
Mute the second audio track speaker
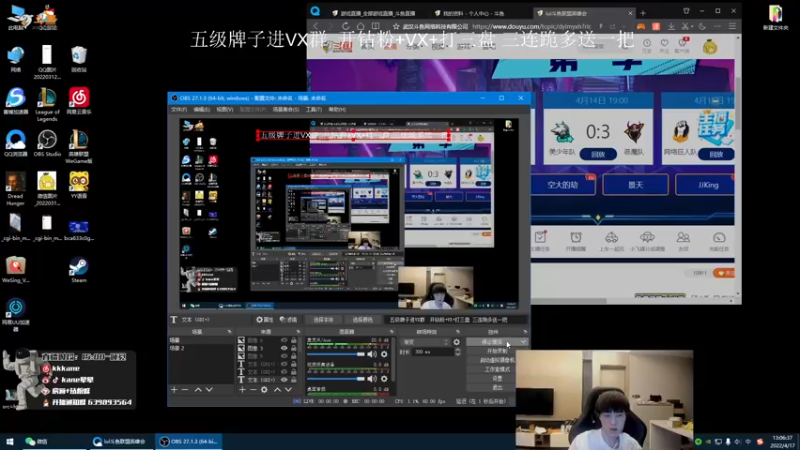372,379
